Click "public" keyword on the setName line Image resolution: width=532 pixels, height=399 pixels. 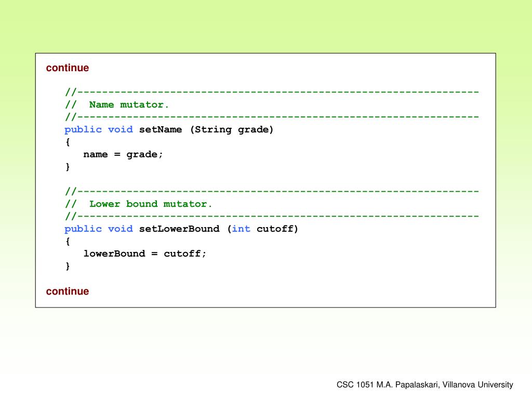[x=83, y=130]
